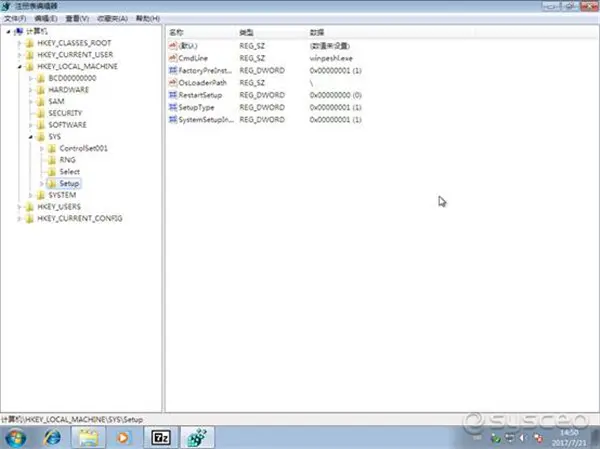Expand HKEY_CURRENT_CONFIG tree arrow

pos(20,219)
